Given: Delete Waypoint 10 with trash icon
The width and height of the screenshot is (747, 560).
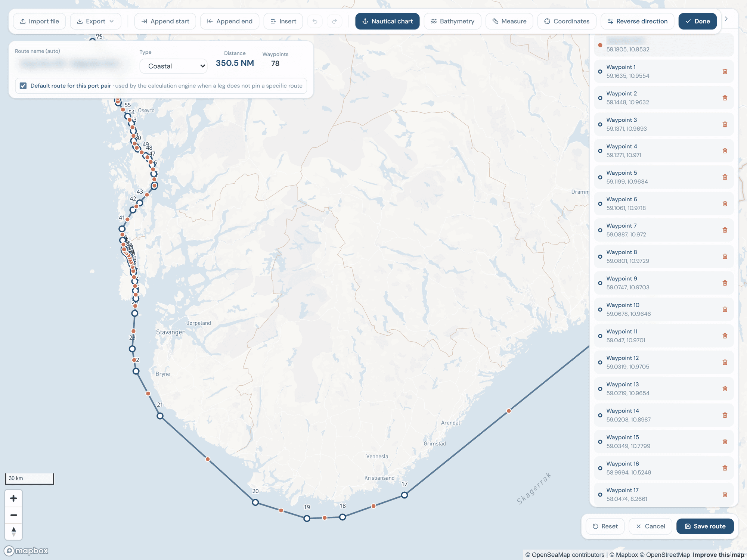Looking at the screenshot, I should click(725, 309).
